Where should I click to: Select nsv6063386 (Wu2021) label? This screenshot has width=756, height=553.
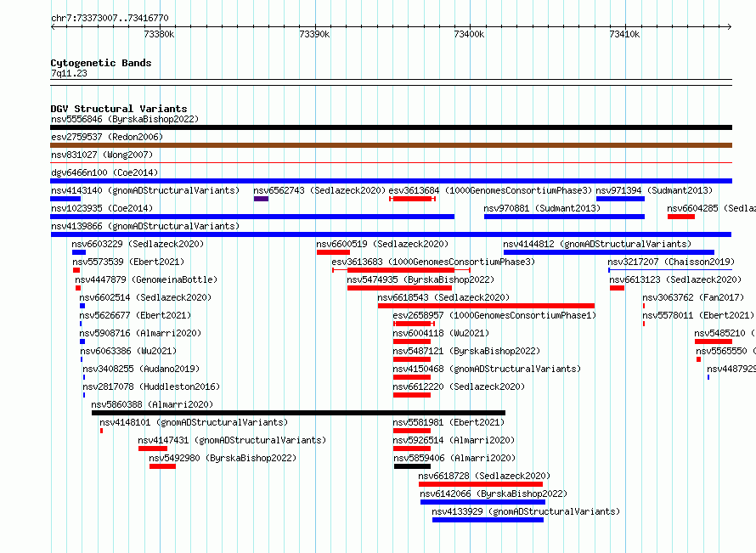129,351
